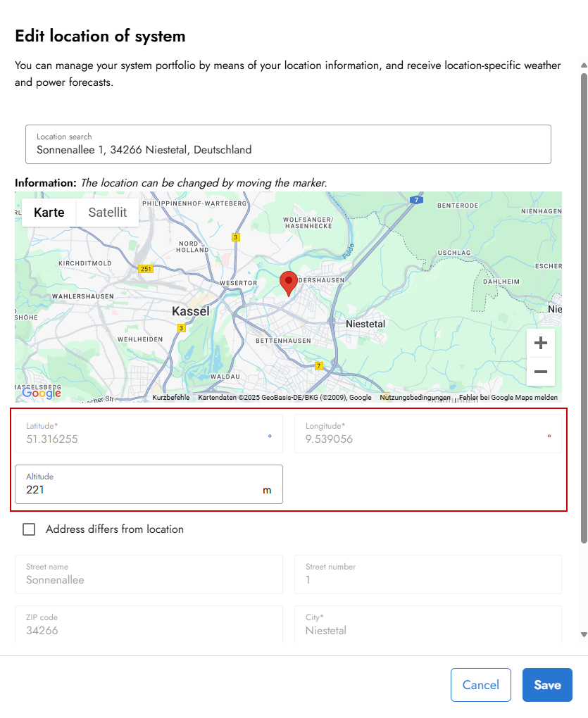Select the Karte map view tab
The height and width of the screenshot is (718, 588).
pyautogui.click(x=49, y=212)
